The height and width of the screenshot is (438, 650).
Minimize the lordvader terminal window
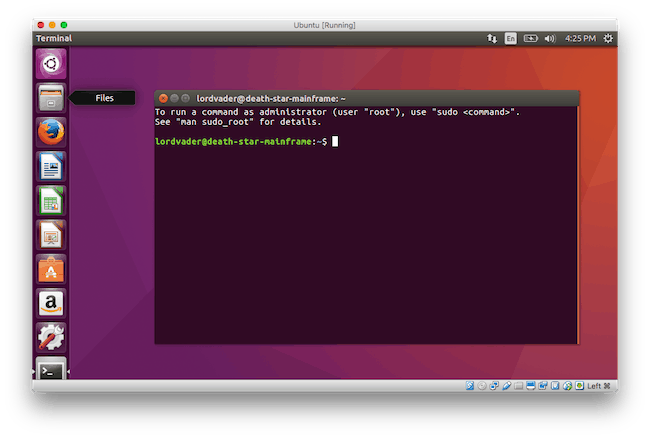(175, 98)
